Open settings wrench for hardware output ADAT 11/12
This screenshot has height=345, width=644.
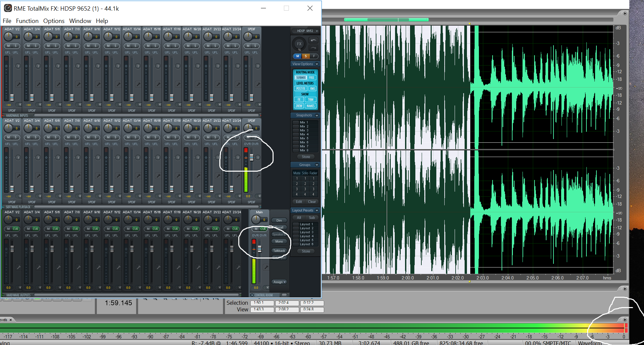pos(118,267)
